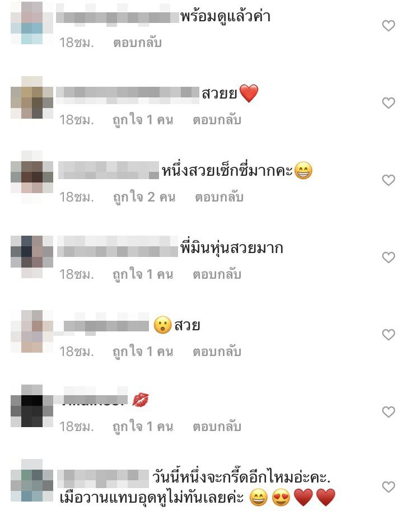Screen dimensions: 420x515
Task: Like the surprised-emoji "สวย" comment
Action: (x=388, y=334)
